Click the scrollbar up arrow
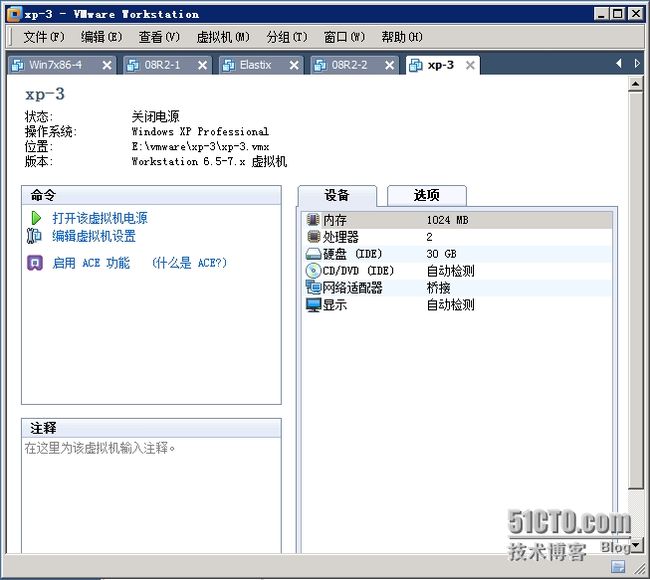 pyautogui.click(x=635, y=85)
